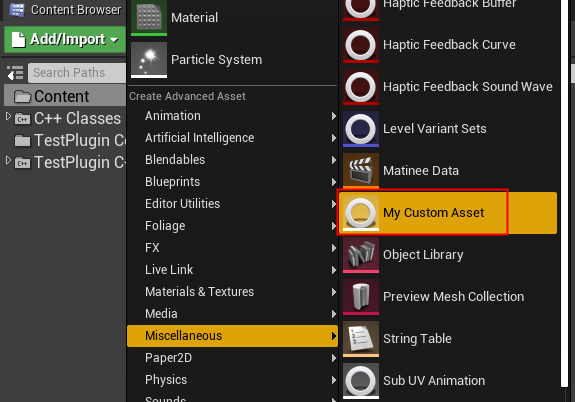Select Object Library entry
575x402 pixels.
(448, 255)
